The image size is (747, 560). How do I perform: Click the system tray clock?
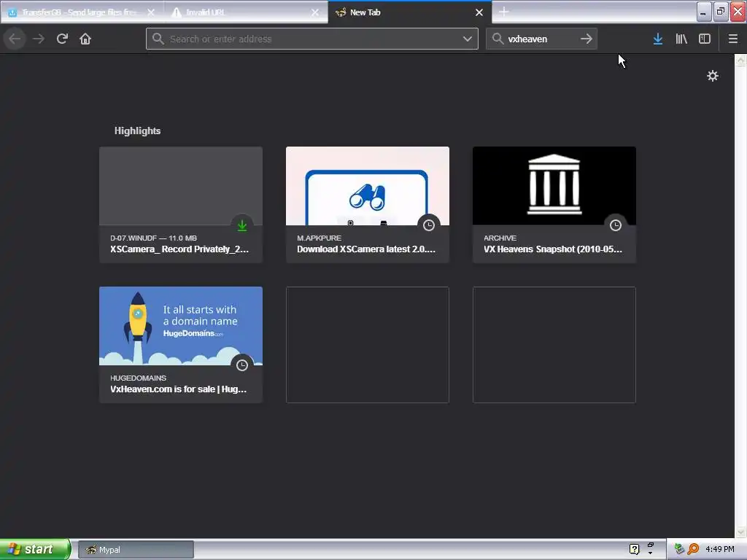(720, 549)
